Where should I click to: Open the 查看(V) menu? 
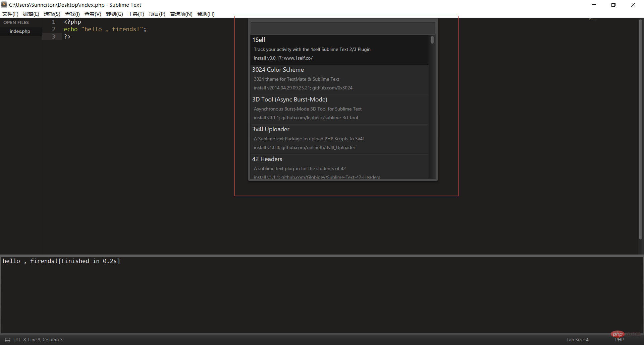pyautogui.click(x=93, y=14)
